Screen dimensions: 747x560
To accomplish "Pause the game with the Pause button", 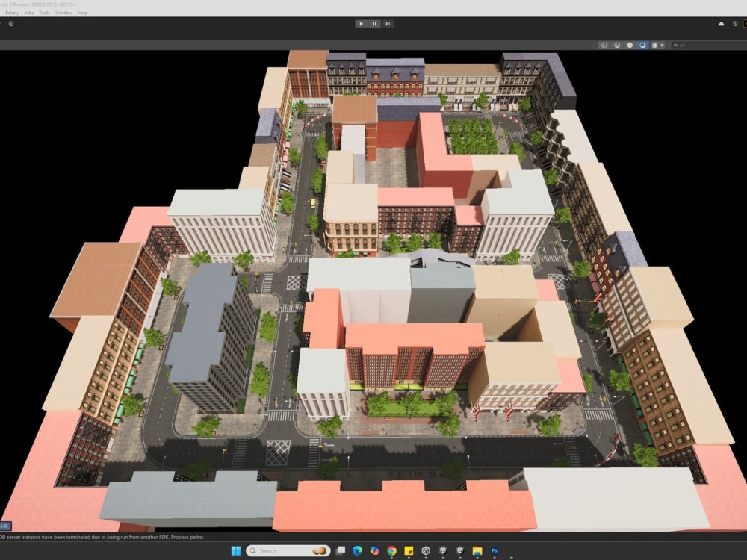I will click(374, 23).
